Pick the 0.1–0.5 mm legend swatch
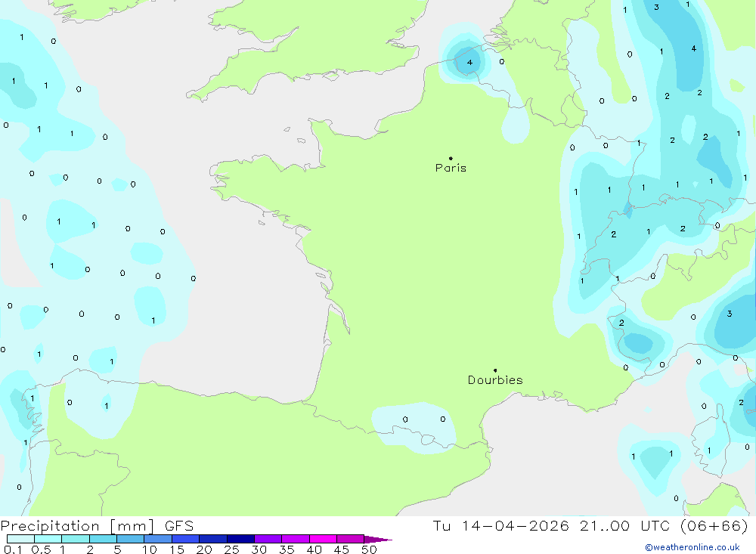The width and height of the screenshot is (756, 554). point(20,539)
